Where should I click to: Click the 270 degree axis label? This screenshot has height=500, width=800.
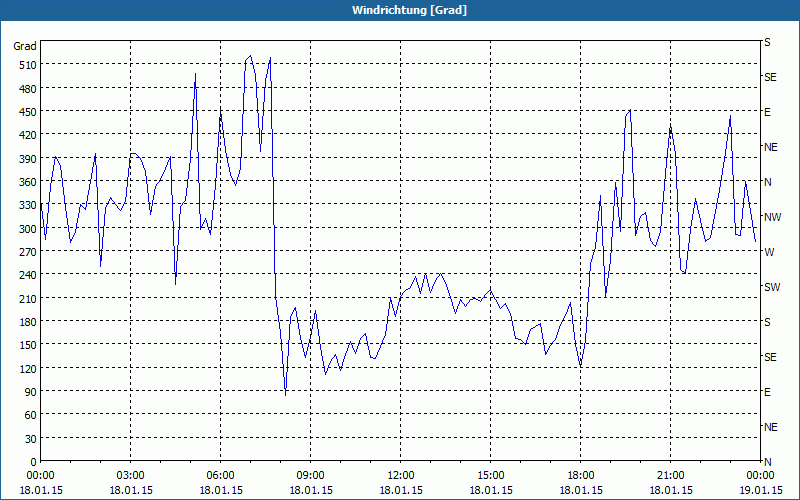[29, 252]
